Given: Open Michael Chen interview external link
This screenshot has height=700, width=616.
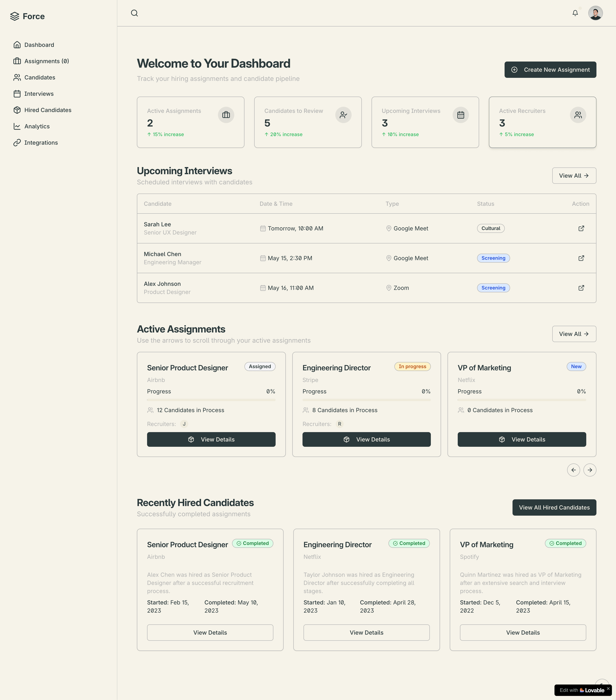Looking at the screenshot, I should tap(581, 258).
